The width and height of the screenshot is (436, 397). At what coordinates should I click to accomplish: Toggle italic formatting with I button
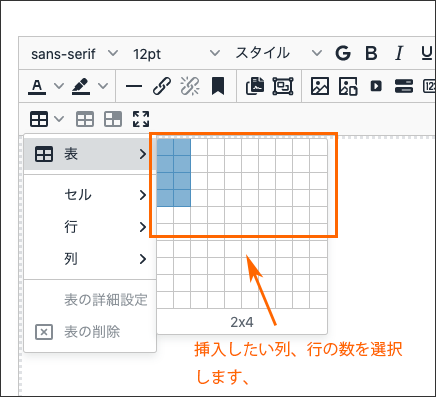(399, 53)
